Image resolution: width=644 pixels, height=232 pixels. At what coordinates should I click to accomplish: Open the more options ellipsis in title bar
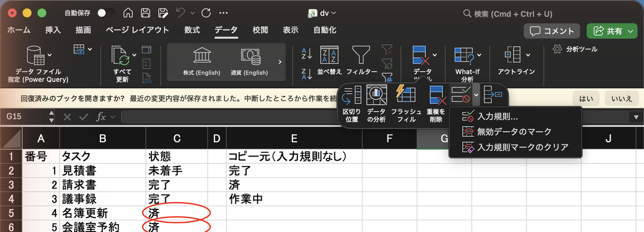click(x=222, y=13)
